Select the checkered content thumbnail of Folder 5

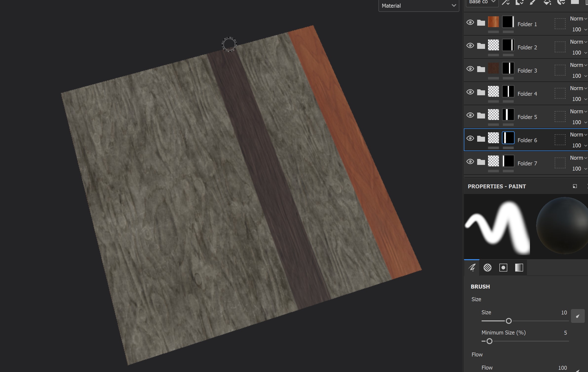[x=493, y=115]
